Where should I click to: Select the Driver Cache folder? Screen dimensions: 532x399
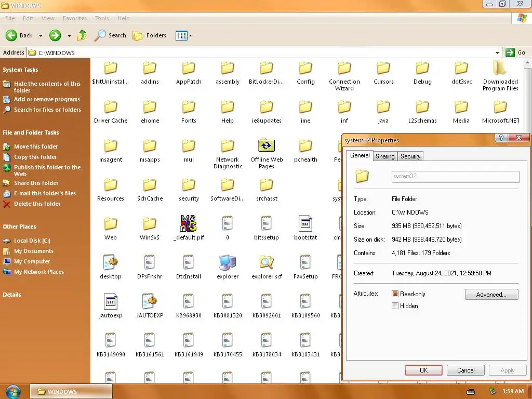pyautogui.click(x=111, y=112)
